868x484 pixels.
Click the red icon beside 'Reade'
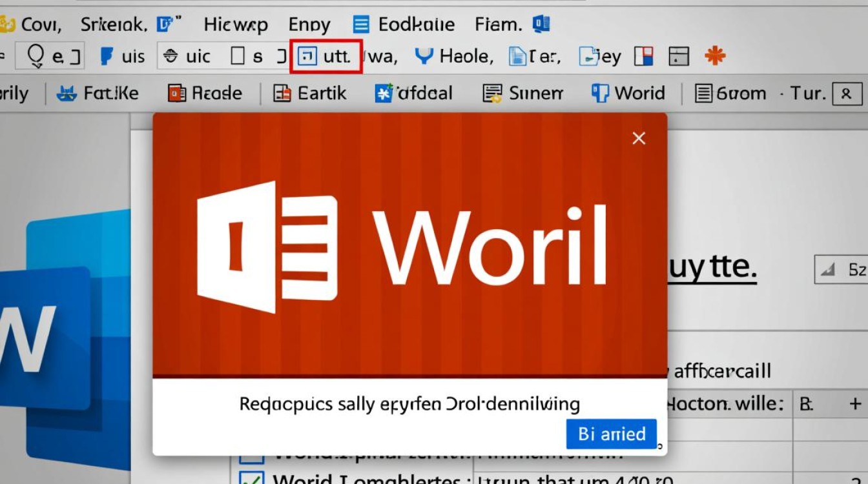(x=177, y=94)
